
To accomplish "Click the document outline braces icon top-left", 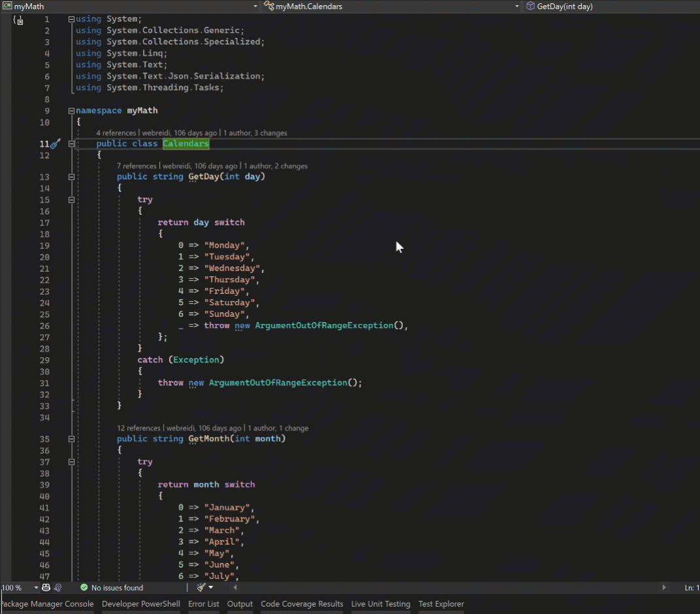I will tap(17, 20).
